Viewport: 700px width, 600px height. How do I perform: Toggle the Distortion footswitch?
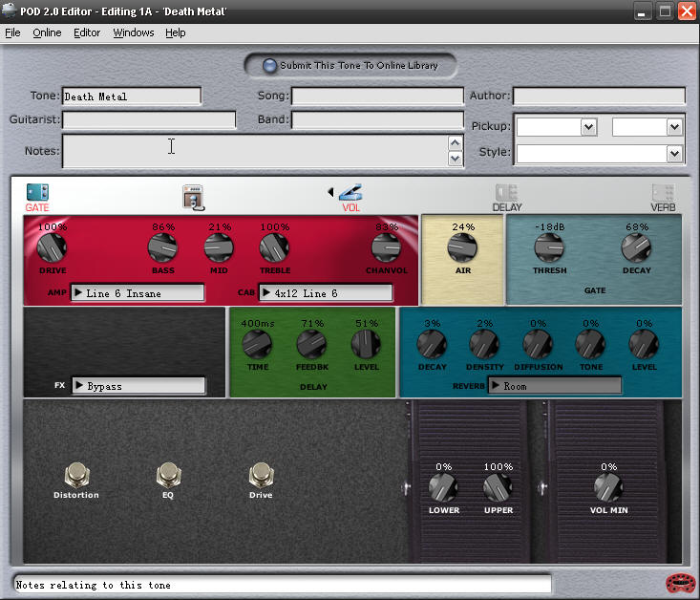click(76, 475)
